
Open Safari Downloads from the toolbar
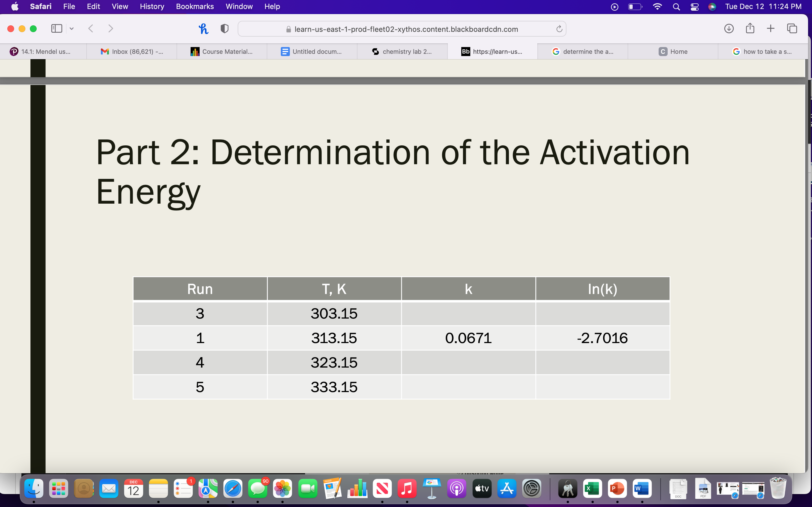tap(729, 28)
